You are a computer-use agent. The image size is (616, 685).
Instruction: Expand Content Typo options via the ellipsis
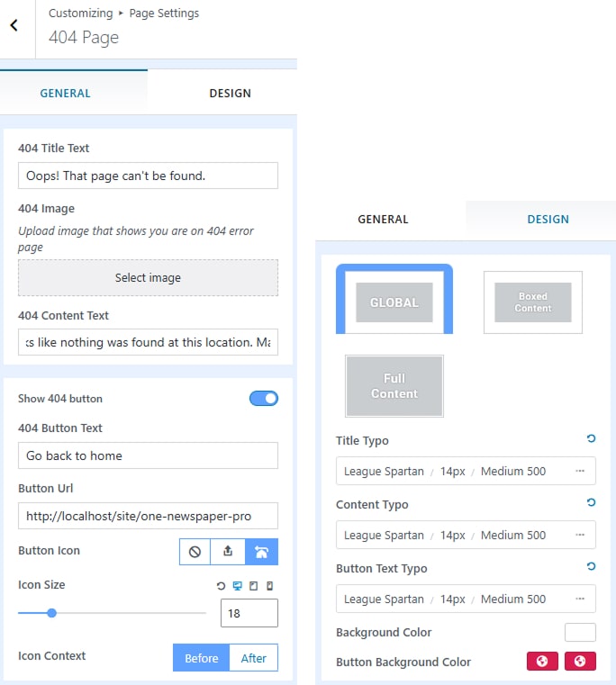(x=580, y=535)
